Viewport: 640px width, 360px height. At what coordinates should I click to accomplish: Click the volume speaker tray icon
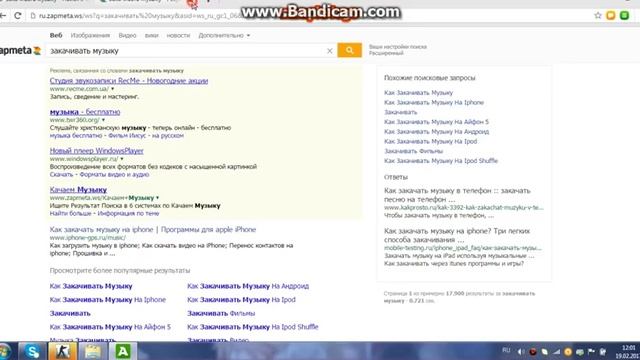pyautogui.click(x=521, y=351)
